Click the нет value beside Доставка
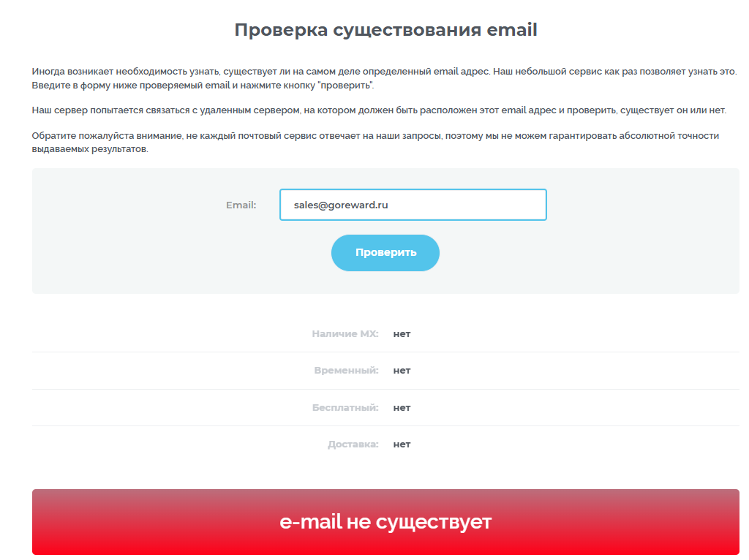Image resolution: width=749 pixels, height=560 pixels. pyautogui.click(x=402, y=444)
